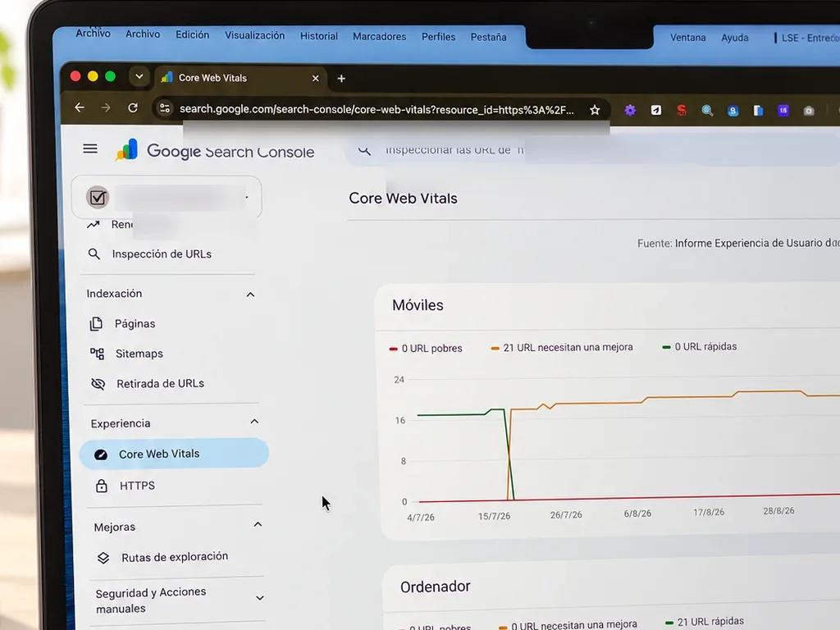Collapse the Mejoras section
Image resolution: width=840 pixels, height=630 pixels.
point(258,524)
